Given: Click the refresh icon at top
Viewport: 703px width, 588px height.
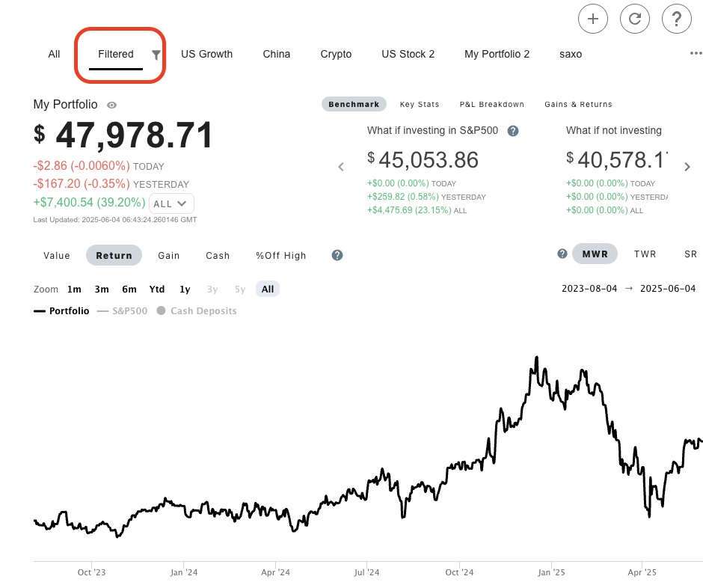Looking at the screenshot, I should 635,19.
